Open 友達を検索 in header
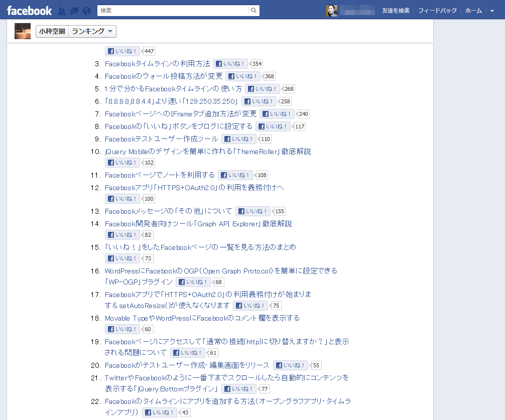This screenshot has height=420, width=505. [x=396, y=11]
